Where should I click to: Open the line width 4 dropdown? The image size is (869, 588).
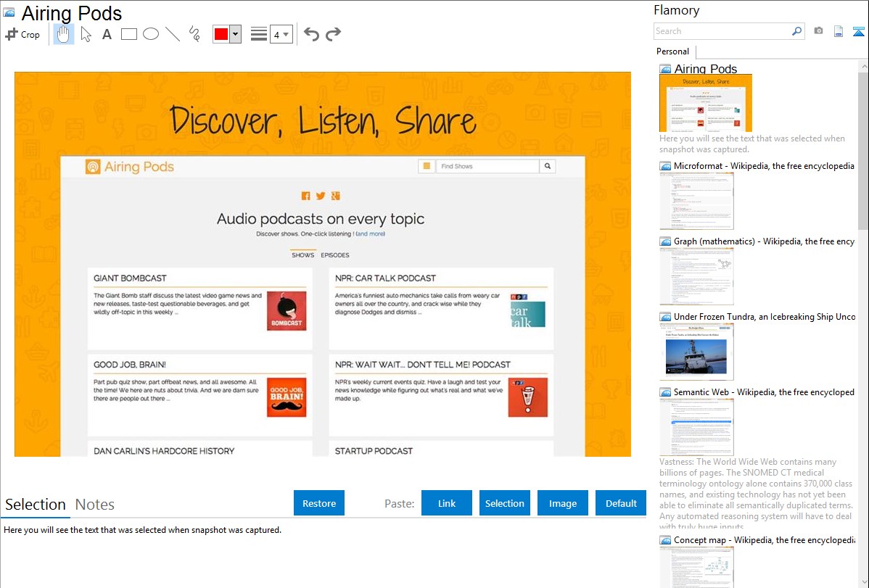[x=281, y=35]
